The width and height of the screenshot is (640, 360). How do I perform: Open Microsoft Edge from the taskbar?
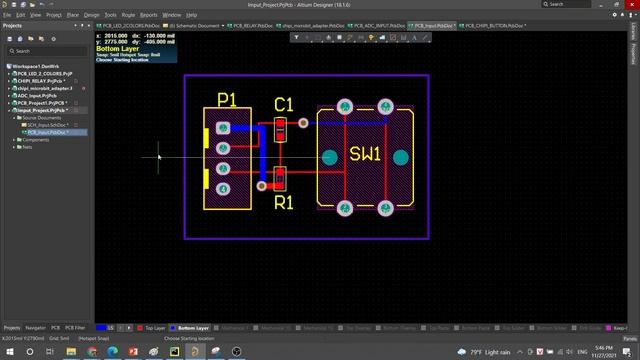pyautogui.click(x=113, y=351)
